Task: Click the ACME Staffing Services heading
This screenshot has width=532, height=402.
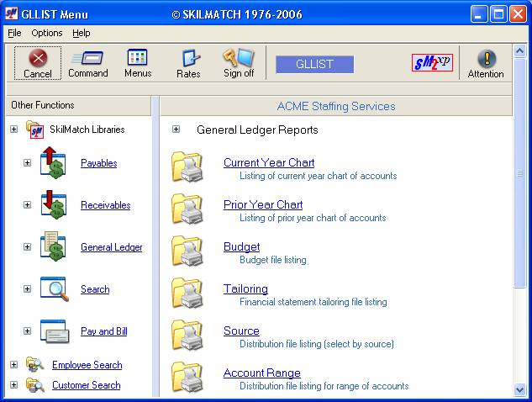Action: coord(336,106)
